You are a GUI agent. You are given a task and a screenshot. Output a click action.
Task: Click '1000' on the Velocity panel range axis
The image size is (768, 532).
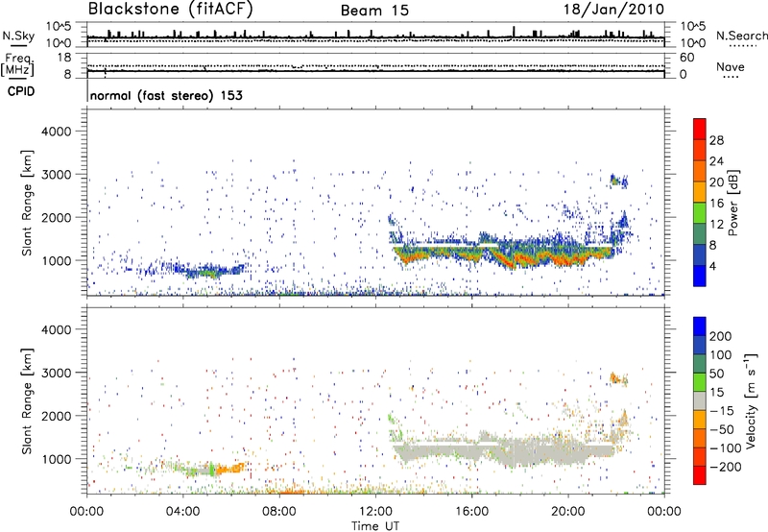click(56, 458)
